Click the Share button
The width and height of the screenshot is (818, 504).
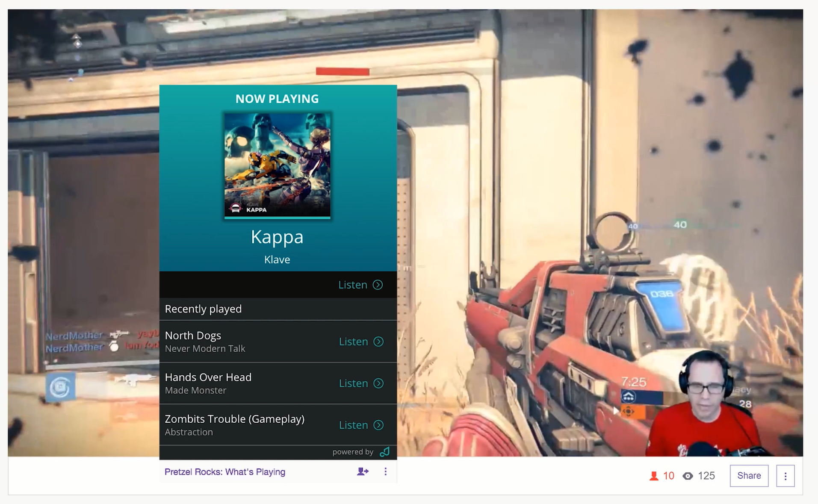(749, 476)
